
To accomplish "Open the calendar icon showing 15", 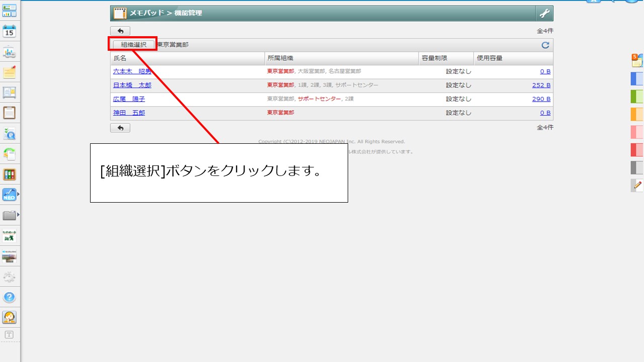I will [10, 31].
